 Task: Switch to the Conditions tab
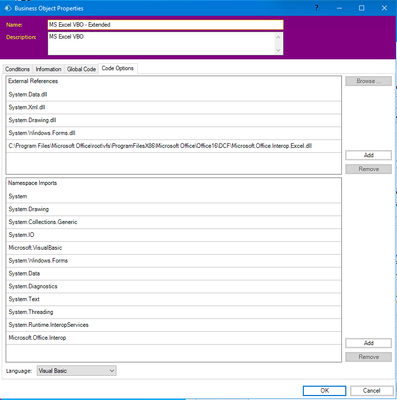(x=17, y=69)
